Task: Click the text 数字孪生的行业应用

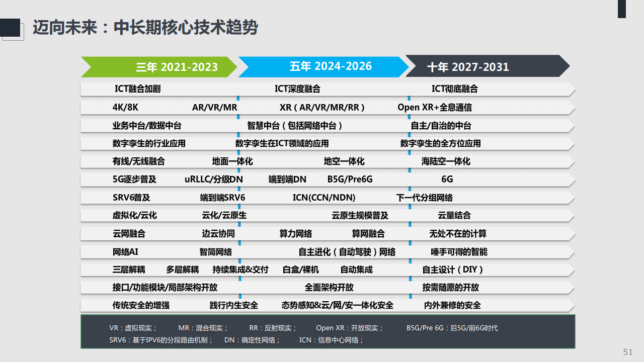Action: 149,143
